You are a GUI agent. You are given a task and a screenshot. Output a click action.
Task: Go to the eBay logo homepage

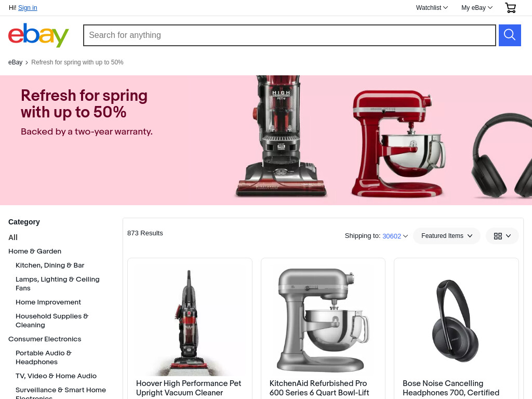click(x=38, y=35)
